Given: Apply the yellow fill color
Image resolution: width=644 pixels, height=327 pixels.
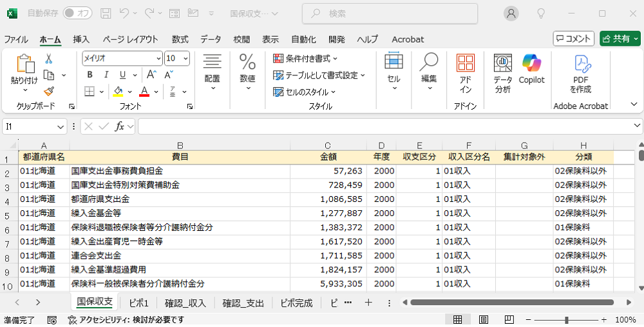Looking at the screenshot, I should [118, 92].
